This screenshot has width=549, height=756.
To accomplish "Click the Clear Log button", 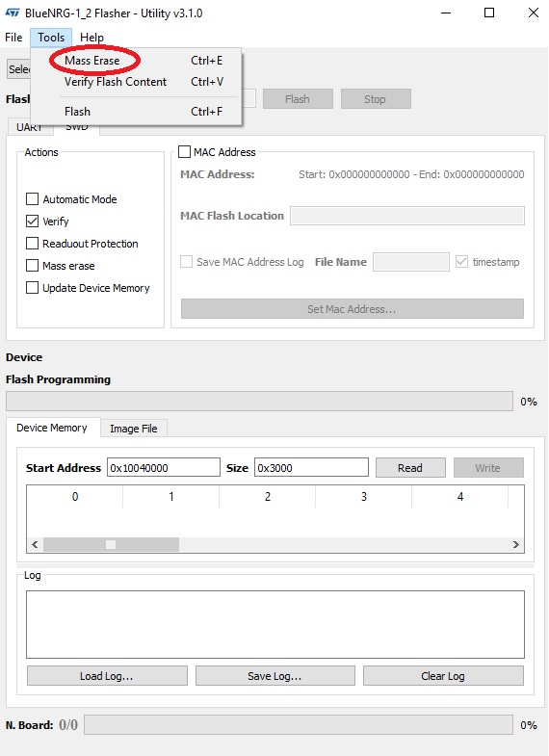I will (x=443, y=676).
